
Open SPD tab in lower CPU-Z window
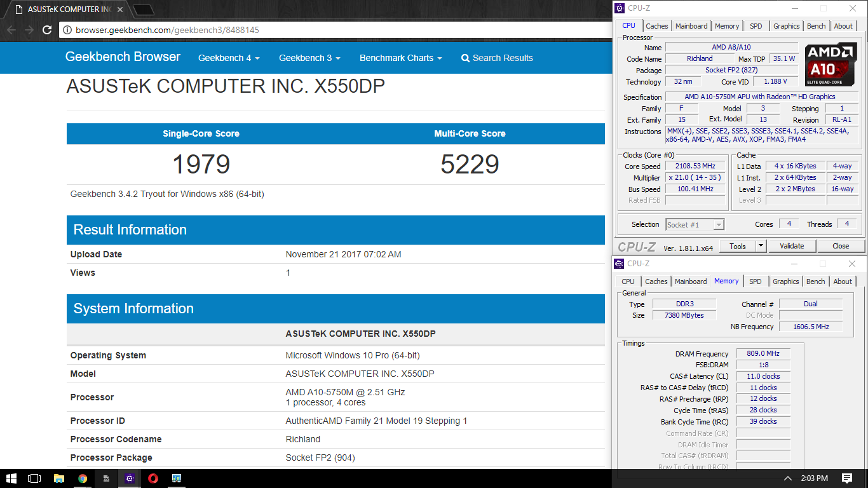(x=755, y=281)
